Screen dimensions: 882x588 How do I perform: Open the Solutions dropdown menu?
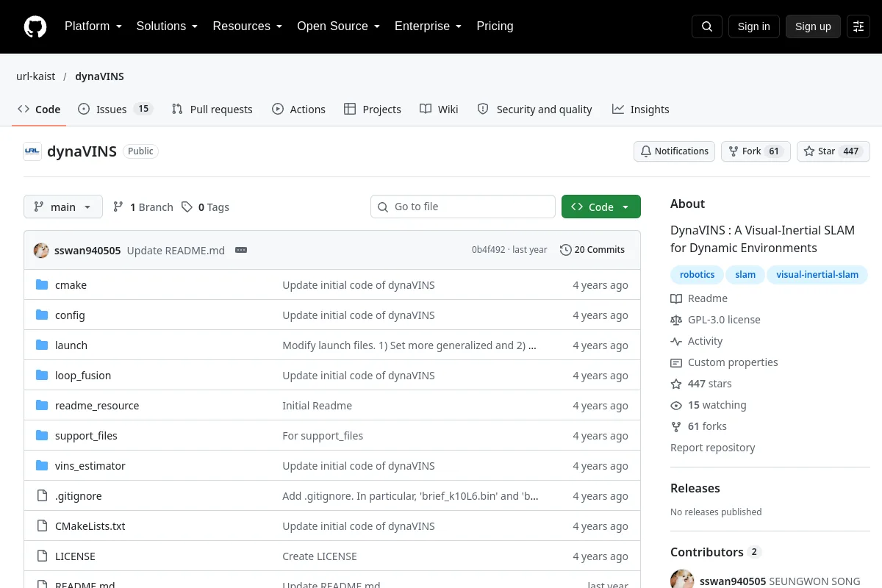[x=168, y=26]
